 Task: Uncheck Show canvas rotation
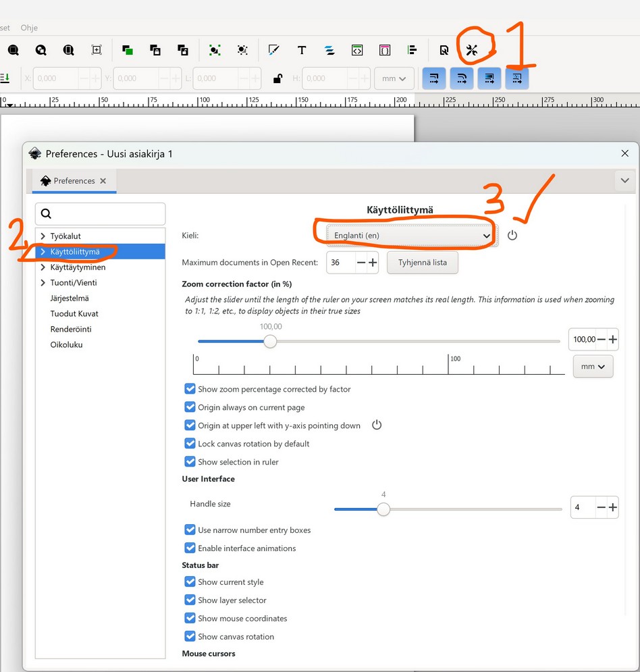pyautogui.click(x=190, y=636)
